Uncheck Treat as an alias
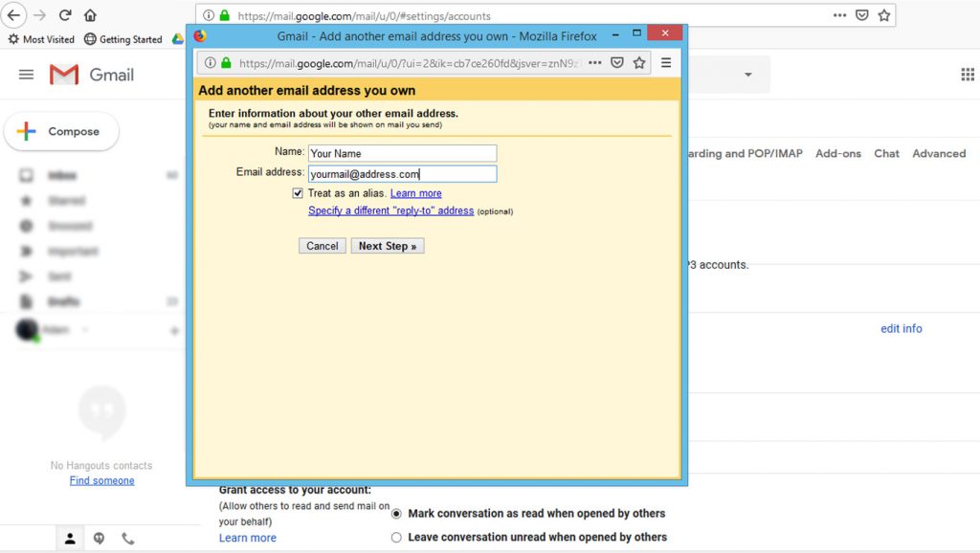The width and height of the screenshot is (980, 553). click(298, 193)
